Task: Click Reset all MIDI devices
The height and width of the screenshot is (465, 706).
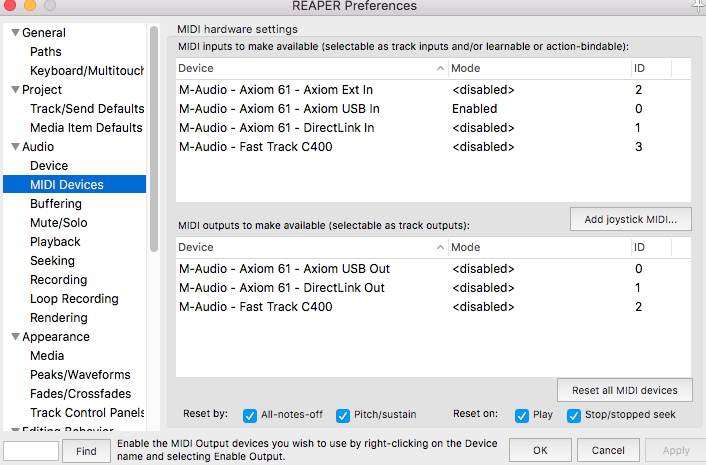Action: [624, 390]
